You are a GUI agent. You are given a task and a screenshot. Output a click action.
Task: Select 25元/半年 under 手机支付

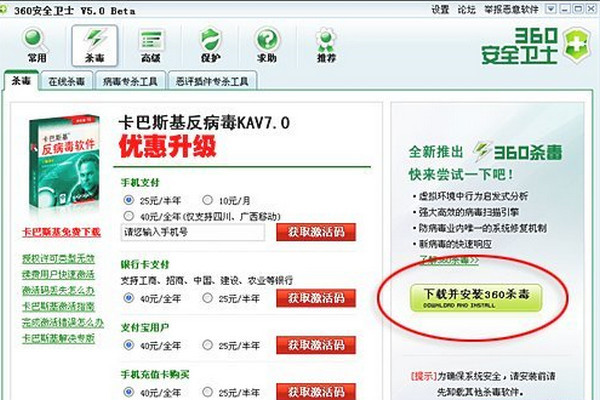click(129, 200)
